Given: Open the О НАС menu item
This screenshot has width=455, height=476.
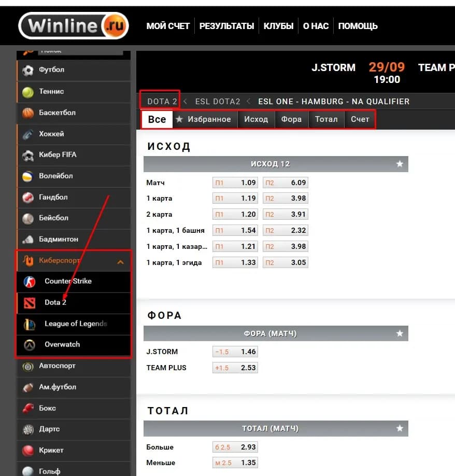Looking at the screenshot, I should [316, 26].
